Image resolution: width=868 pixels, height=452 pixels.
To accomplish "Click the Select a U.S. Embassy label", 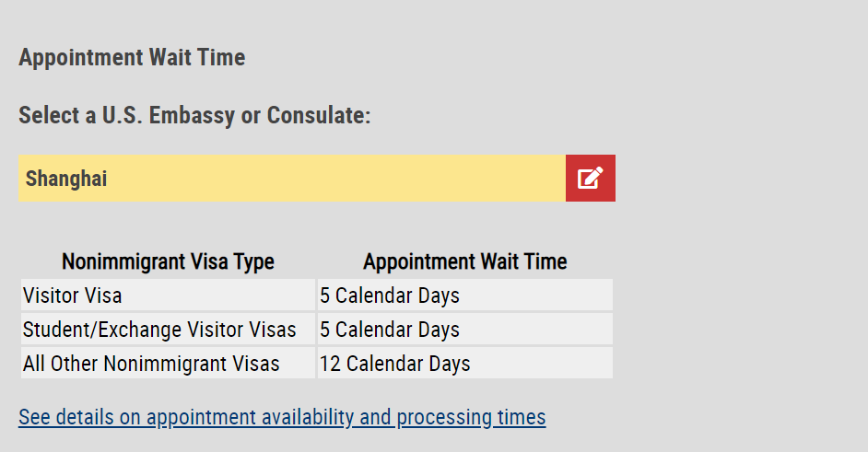I will tap(194, 116).
